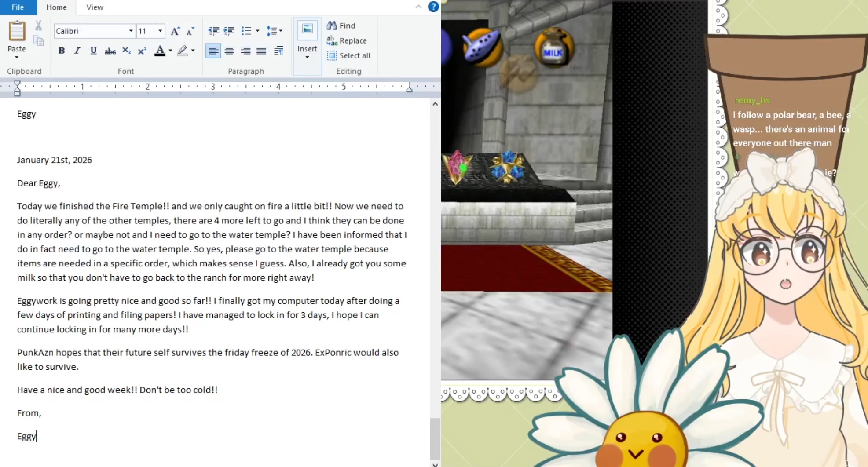Open WordPad Help question mark
The image size is (868, 467).
[433, 7]
